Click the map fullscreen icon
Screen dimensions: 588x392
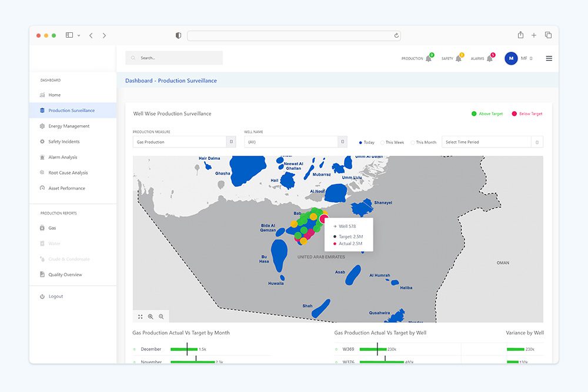141,317
